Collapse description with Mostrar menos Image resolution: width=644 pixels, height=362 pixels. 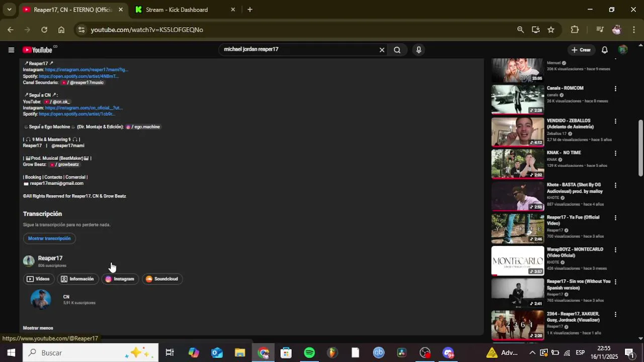[38, 328]
